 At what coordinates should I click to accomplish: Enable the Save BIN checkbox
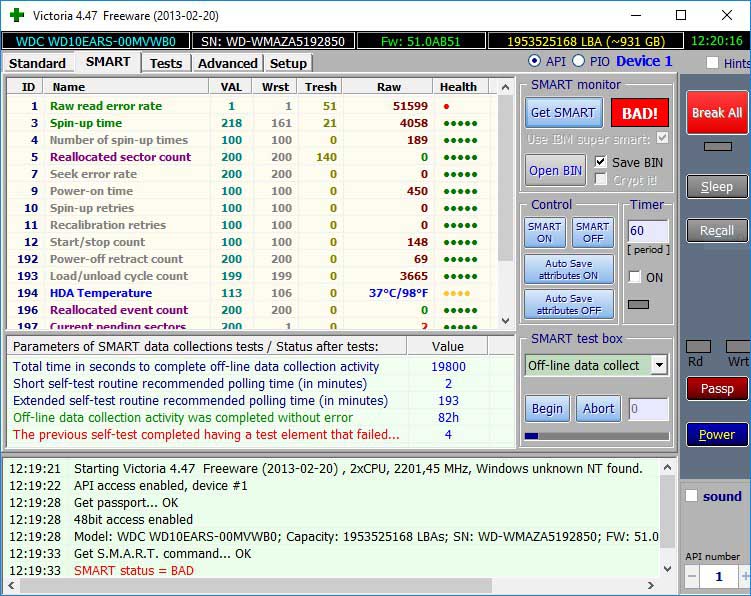(600, 161)
